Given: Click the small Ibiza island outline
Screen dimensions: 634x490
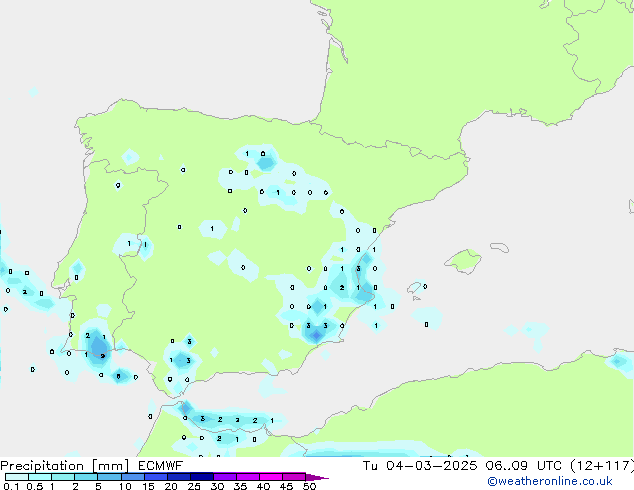Looking at the screenshot, I should (x=414, y=288).
